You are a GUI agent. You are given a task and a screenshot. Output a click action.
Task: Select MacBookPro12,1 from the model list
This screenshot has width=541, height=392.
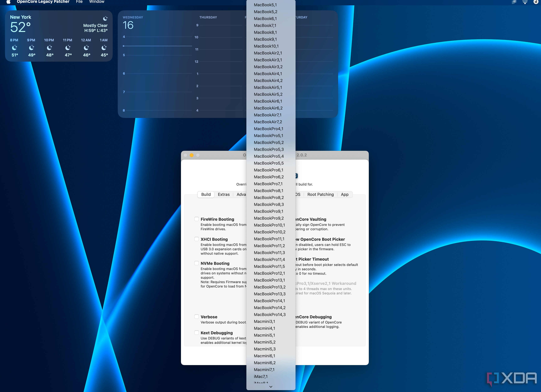click(x=271, y=273)
